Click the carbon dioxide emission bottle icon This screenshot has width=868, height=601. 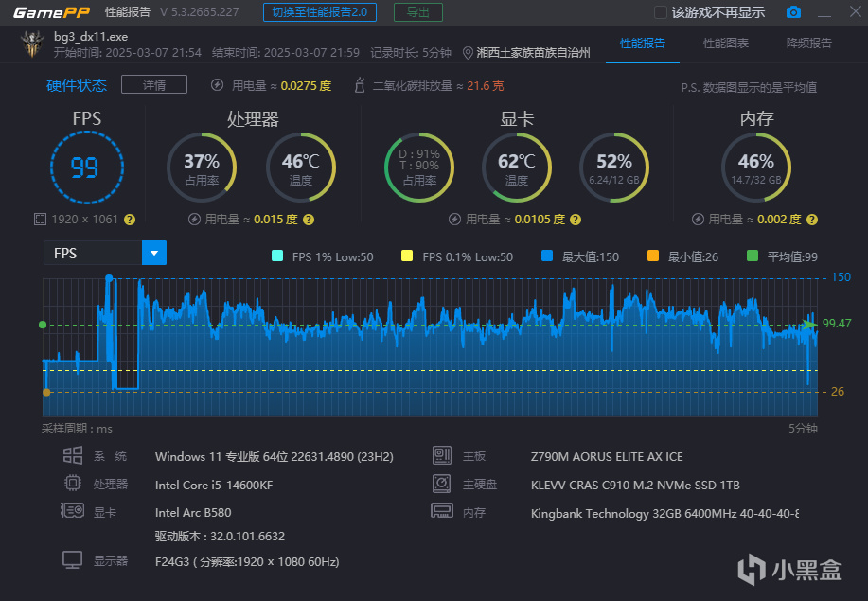tap(360, 85)
